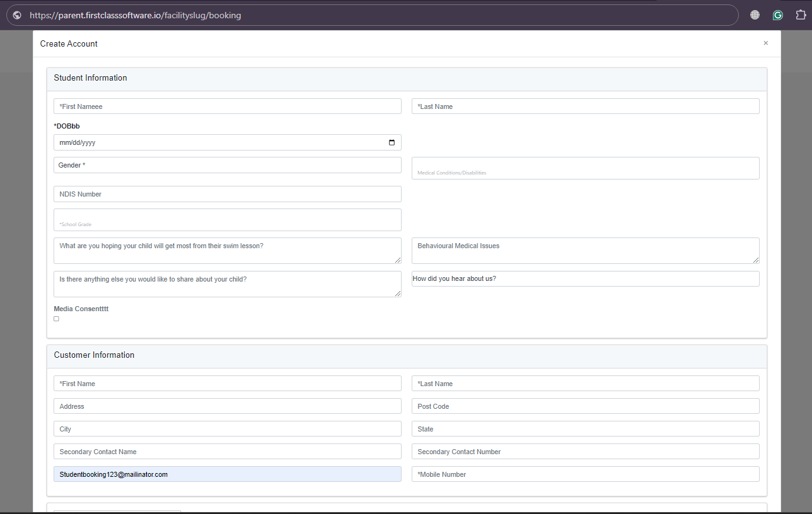Image resolution: width=812 pixels, height=514 pixels.
Task: Click the Behavioural Medical Issues text area
Action: tap(586, 251)
